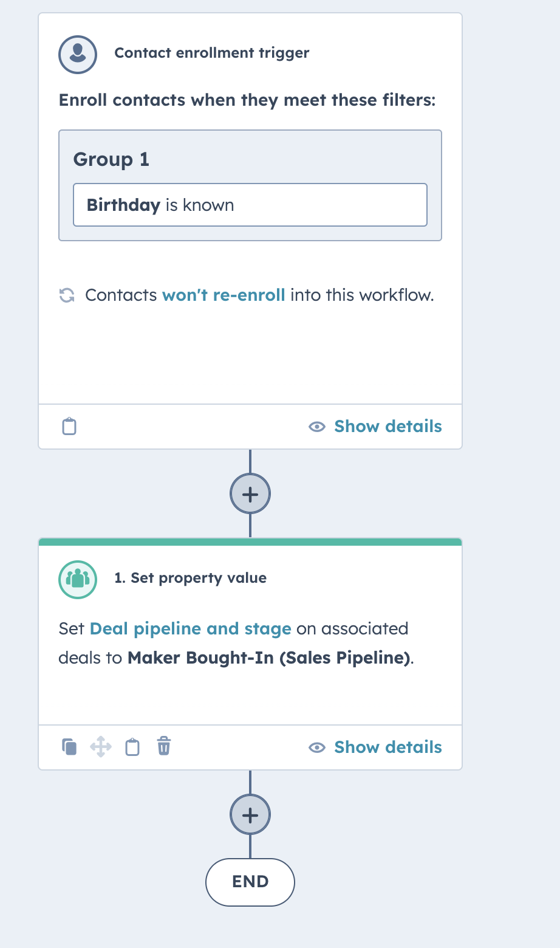Screen dimensions: 560x948
Task: Click the re-enrollment refresh icon
Action: tap(66, 295)
